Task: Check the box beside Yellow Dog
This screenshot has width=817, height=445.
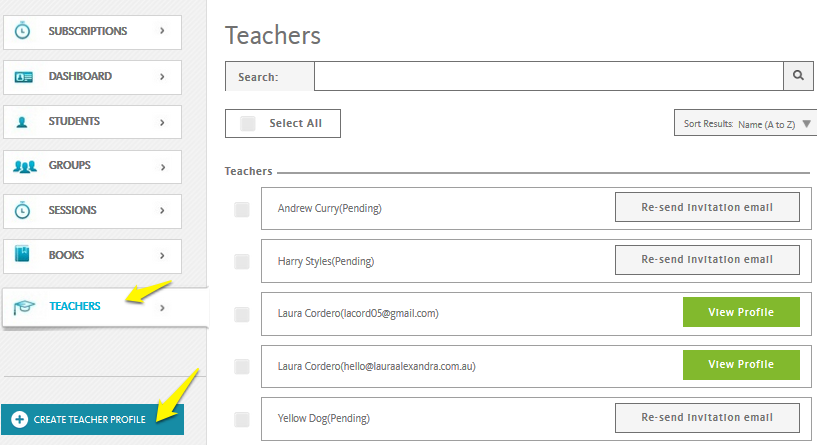Action: click(x=242, y=419)
